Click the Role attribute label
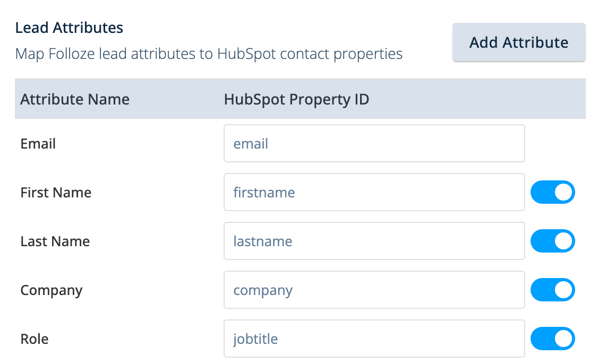The width and height of the screenshot is (598, 364). (x=35, y=339)
